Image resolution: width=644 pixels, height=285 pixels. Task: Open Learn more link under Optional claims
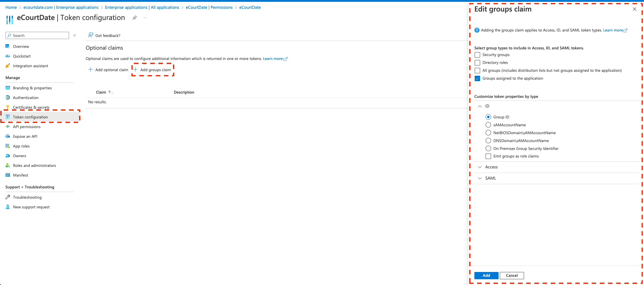click(275, 58)
